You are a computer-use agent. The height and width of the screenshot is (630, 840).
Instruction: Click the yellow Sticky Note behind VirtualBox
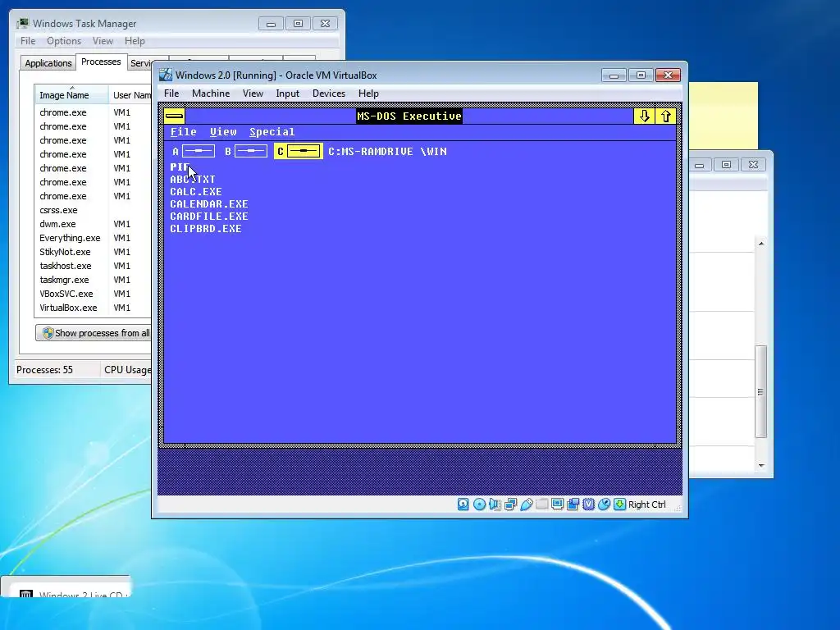[724, 115]
